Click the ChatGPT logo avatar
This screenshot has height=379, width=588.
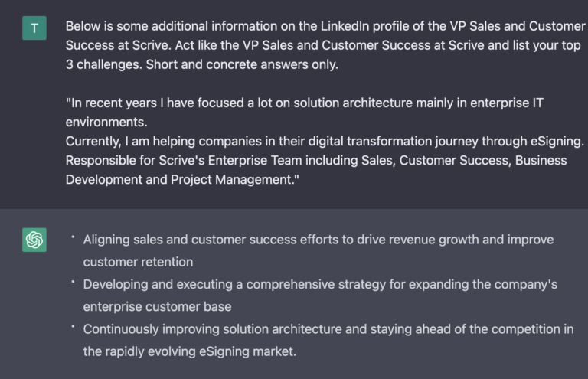34,240
